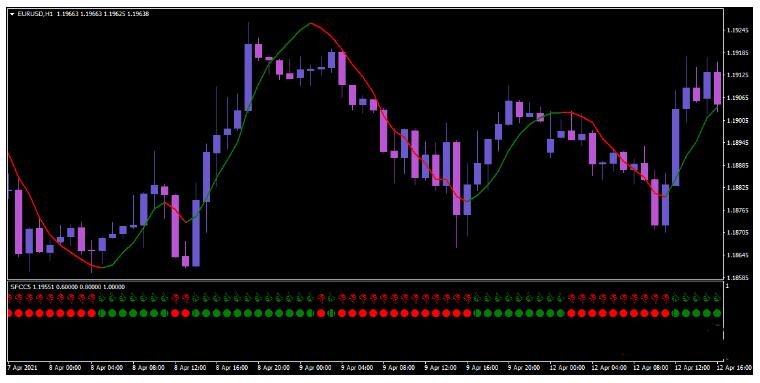This screenshot has height=383, width=760.
Task: Click the 9 Apr 20:00 time label
Action: (523, 368)
